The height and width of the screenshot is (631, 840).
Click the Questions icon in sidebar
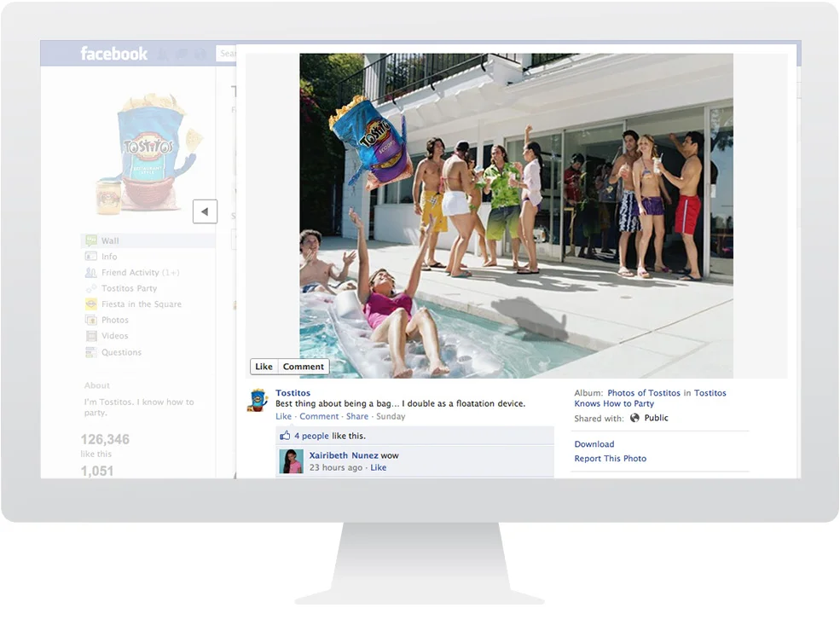(x=91, y=352)
